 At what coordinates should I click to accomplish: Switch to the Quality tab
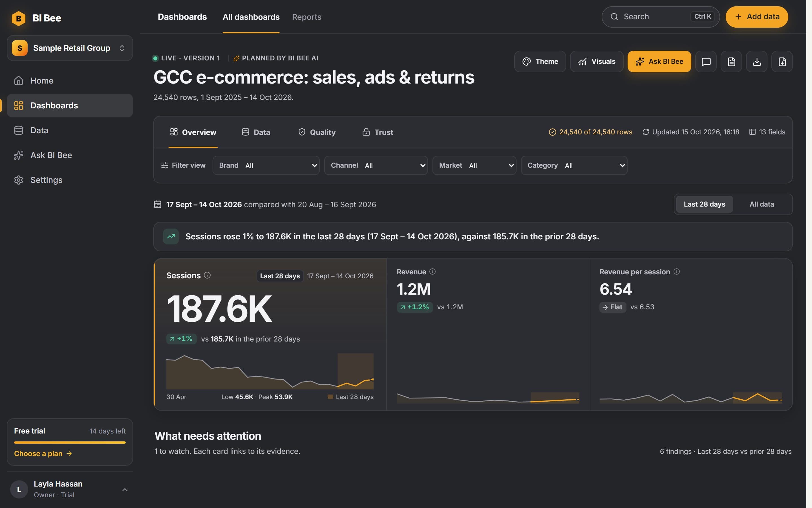317,132
